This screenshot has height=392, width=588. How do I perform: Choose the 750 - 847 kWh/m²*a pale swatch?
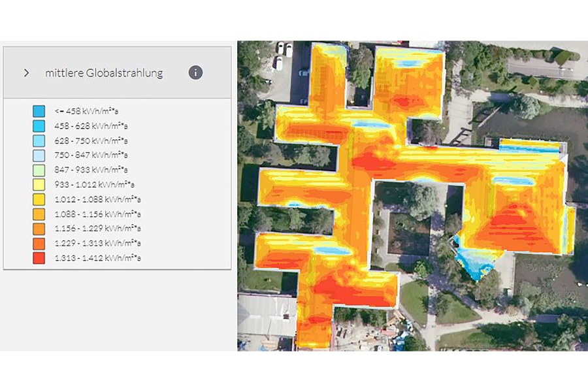pos(39,155)
